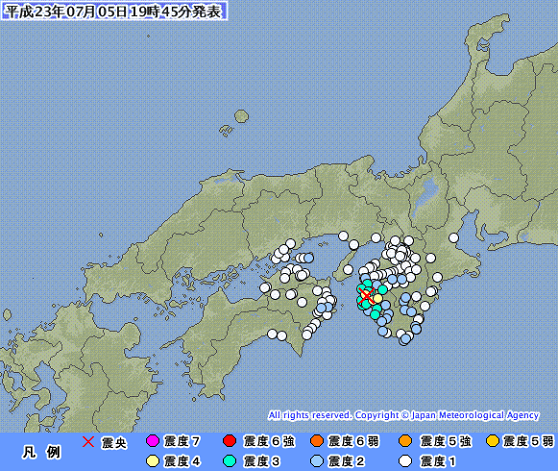Click the 震度6強 legend text
The width and height of the screenshot is (558, 471).
[x=269, y=441]
